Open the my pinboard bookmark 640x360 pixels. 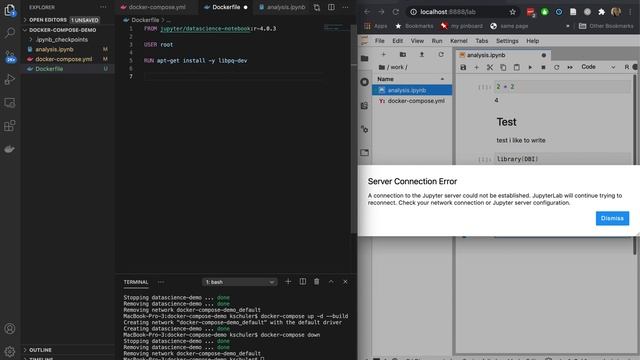point(462,26)
